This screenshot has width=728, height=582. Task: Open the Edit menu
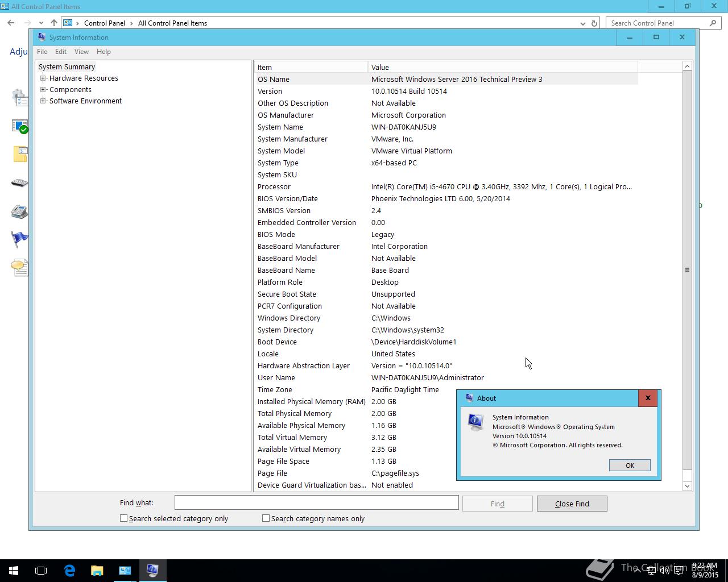pyautogui.click(x=61, y=51)
